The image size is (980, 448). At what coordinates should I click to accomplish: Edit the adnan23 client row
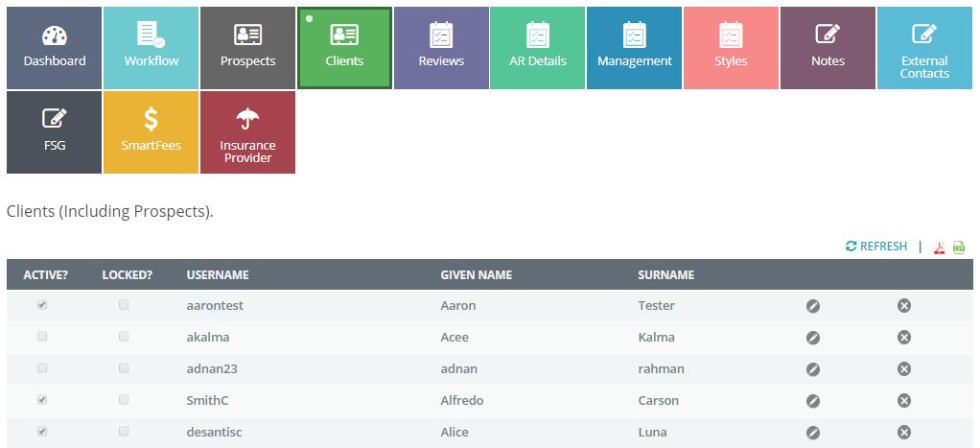(x=812, y=369)
